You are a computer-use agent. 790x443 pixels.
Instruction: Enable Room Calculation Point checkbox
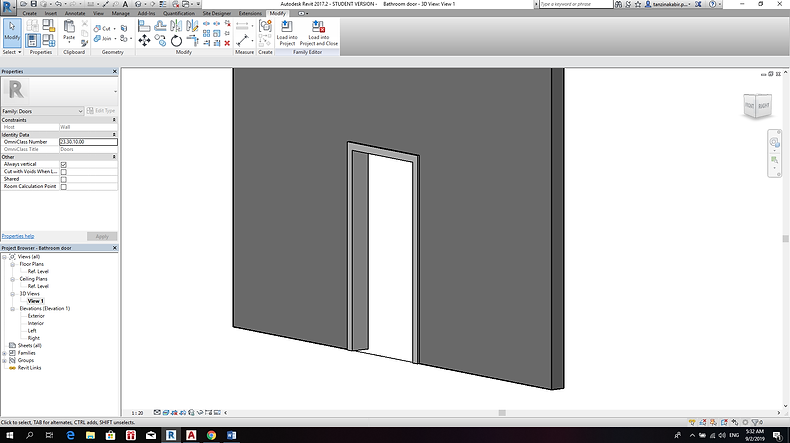point(63,186)
